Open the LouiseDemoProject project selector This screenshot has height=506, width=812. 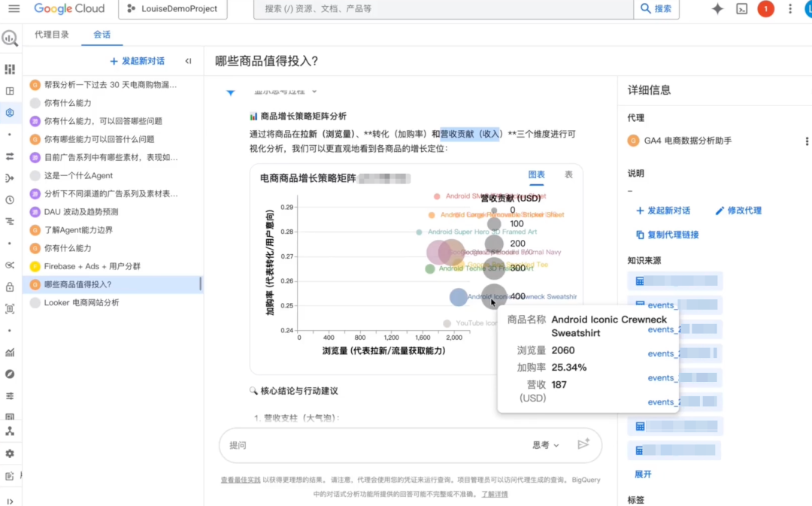pos(172,9)
